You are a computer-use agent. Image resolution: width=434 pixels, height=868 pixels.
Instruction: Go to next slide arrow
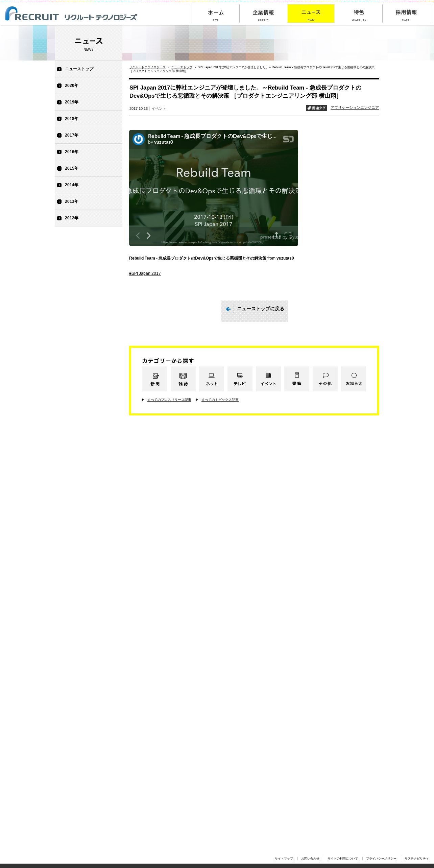(148, 236)
